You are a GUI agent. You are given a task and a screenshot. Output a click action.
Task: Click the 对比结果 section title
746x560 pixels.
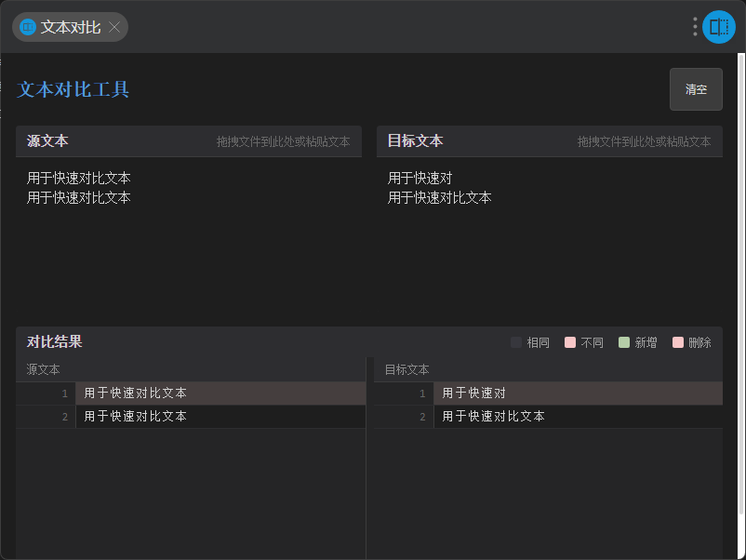tap(54, 341)
